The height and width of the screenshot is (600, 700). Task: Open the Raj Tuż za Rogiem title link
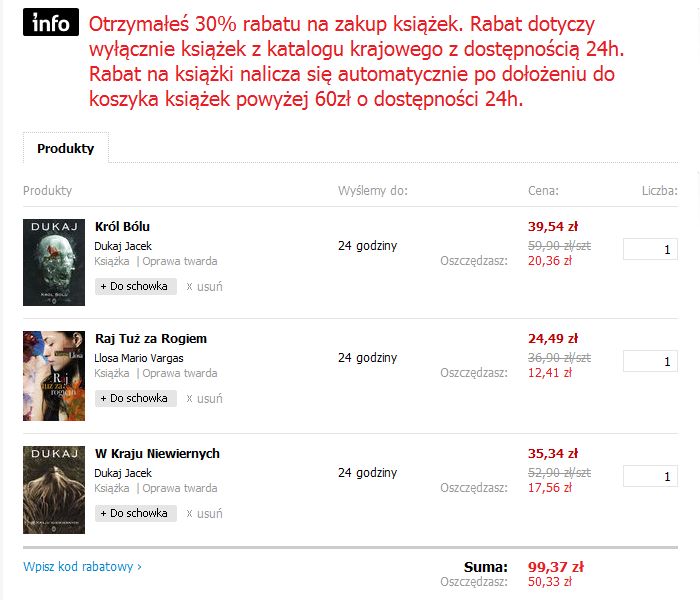point(151,339)
